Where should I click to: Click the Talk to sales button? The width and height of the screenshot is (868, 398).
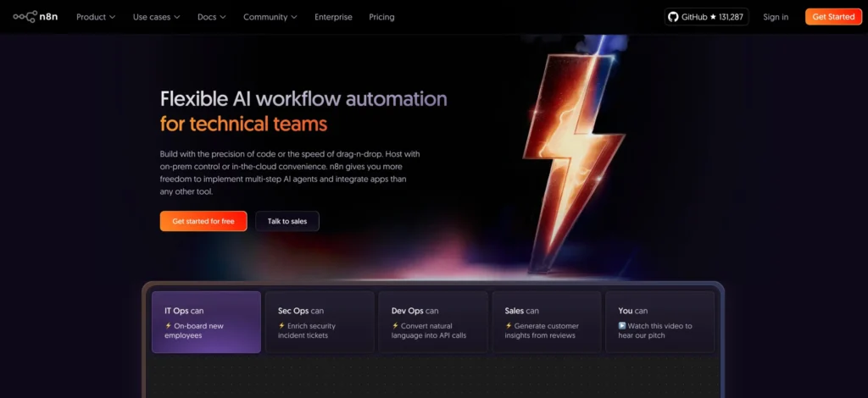[287, 221]
